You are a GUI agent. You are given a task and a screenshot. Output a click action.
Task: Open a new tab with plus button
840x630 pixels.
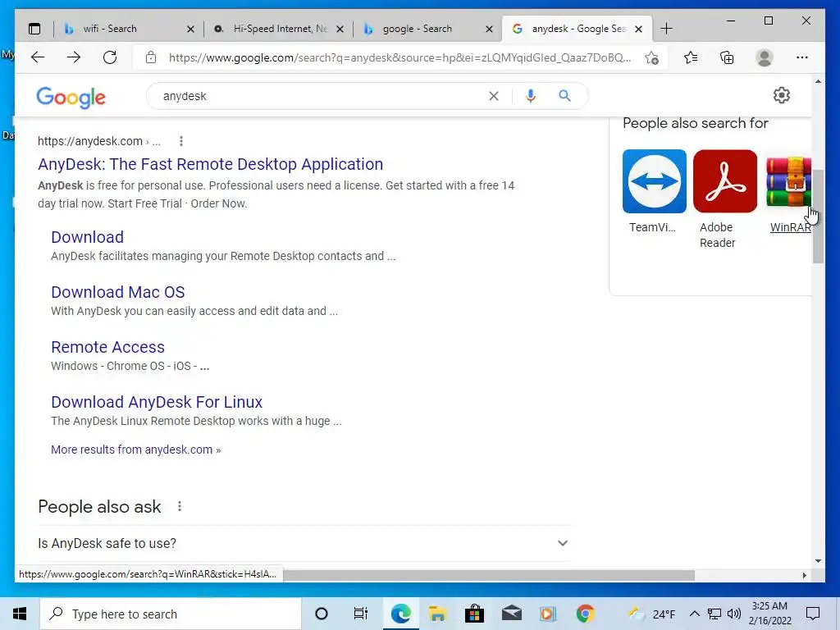[x=666, y=29]
